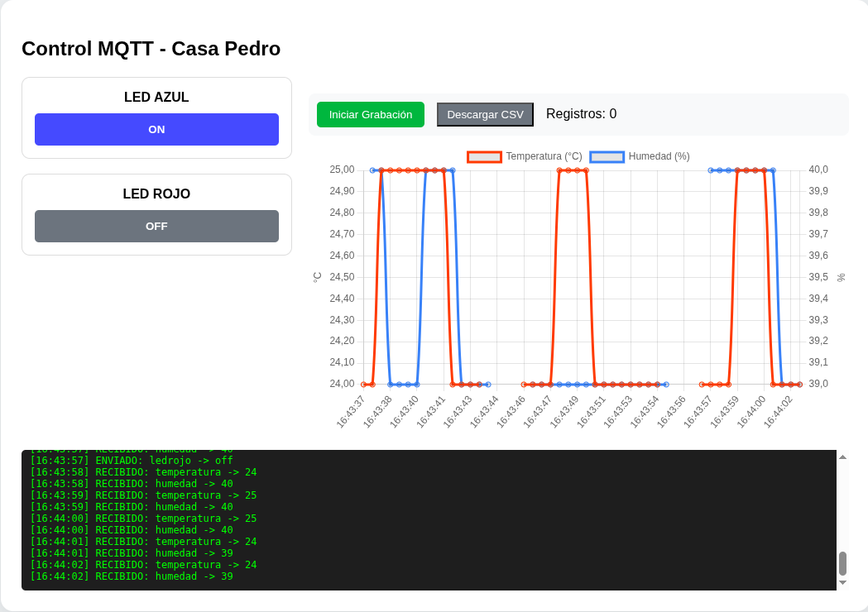The image size is (868, 612).
Task: Click the 16:43:56 time axis label
Action: [671, 412]
